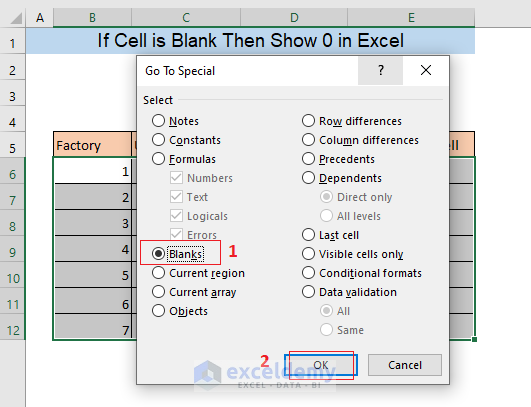Image resolution: width=531 pixels, height=407 pixels.
Task: Click the help question mark button
Action: (380, 70)
